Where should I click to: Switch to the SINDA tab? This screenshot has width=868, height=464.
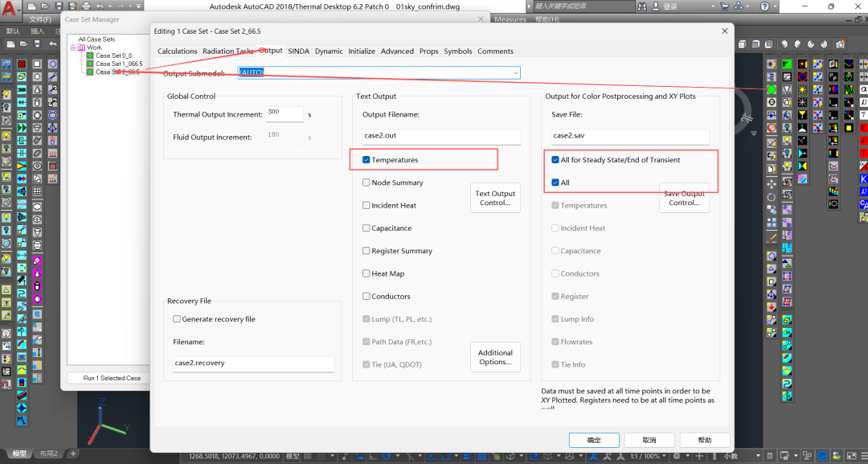(298, 51)
